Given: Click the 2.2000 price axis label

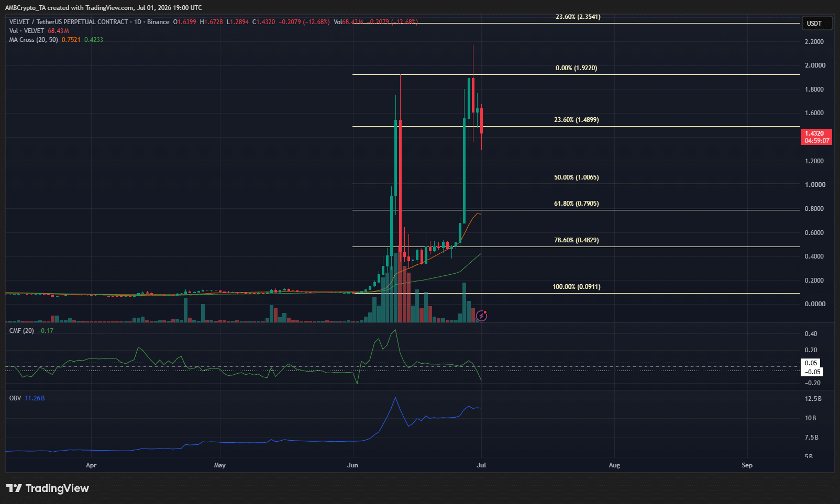Looking at the screenshot, I should [x=814, y=42].
